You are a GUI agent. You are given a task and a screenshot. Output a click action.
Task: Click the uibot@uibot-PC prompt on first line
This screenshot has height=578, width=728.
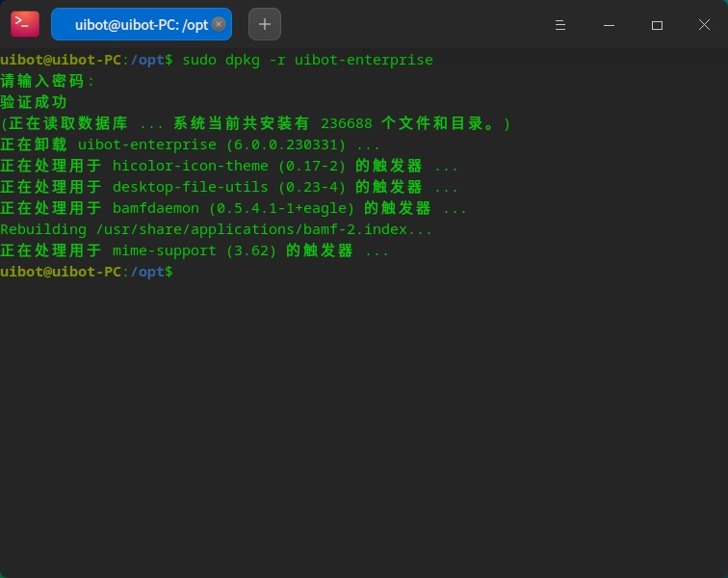(61, 60)
